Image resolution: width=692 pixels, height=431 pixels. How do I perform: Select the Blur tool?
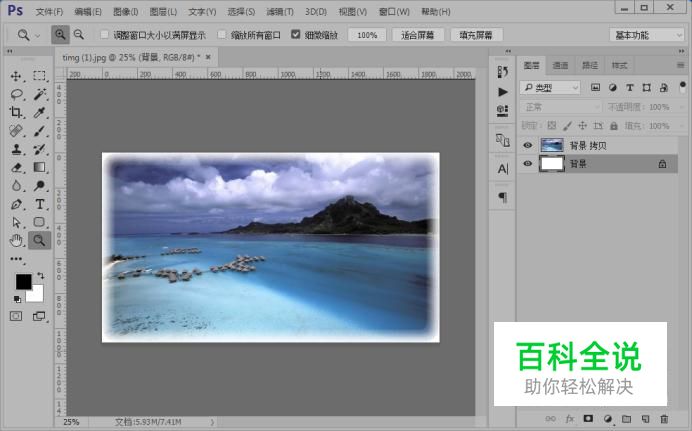pyautogui.click(x=16, y=186)
